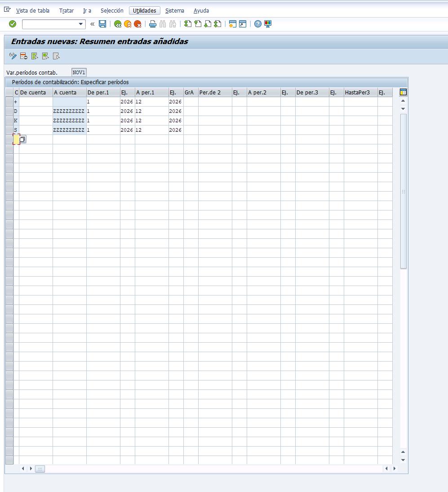Click the A per.1 column header
The image size is (448, 492).
[x=152, y=93]
